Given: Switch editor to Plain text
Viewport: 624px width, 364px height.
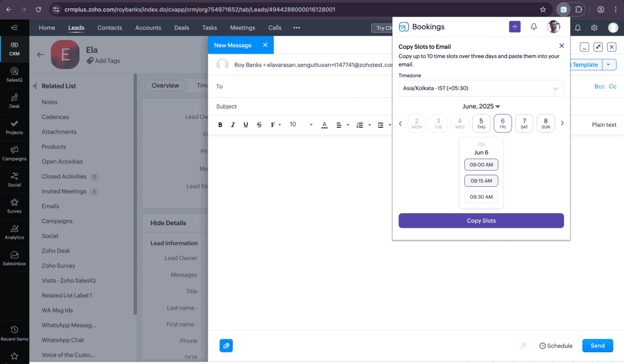Looking at the screenshot, I should [604, 125].
